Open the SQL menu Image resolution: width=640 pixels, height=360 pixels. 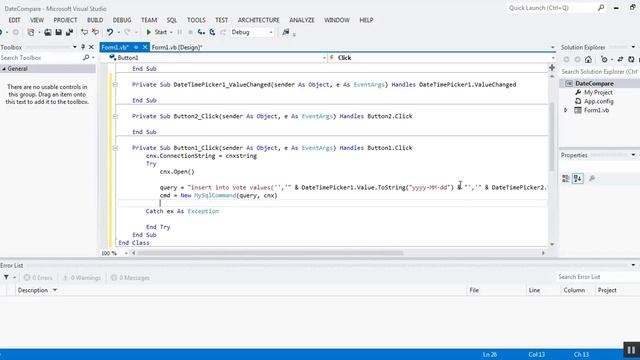coord(172,20)
